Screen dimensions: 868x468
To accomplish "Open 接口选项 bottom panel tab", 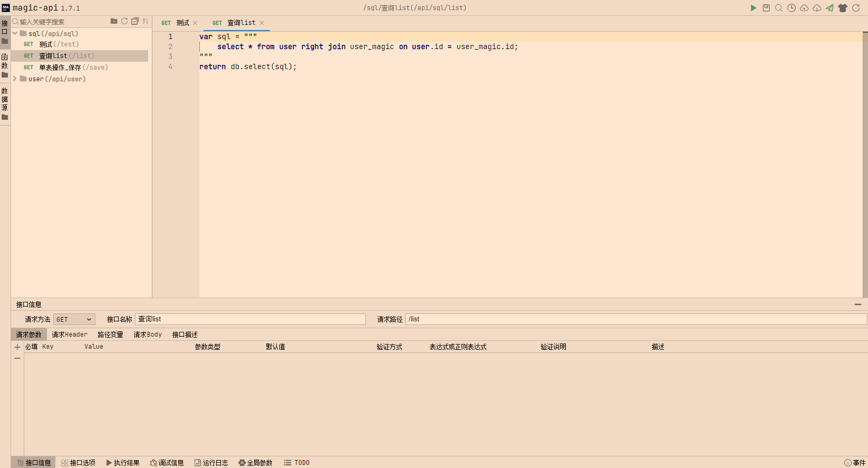I will coord(78,463).
